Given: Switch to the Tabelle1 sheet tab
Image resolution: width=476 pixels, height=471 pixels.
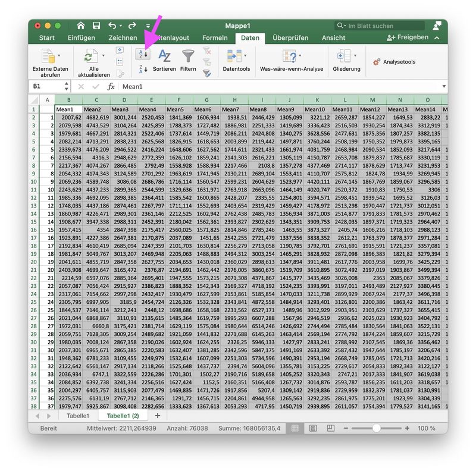Looking at the screenshot, I should click(x=78, y=416).
